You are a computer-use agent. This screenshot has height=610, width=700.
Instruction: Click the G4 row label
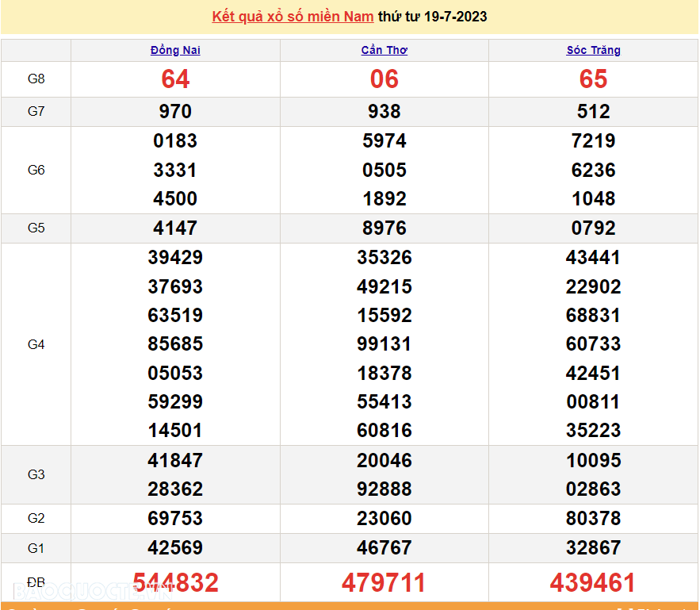point(36,344)
